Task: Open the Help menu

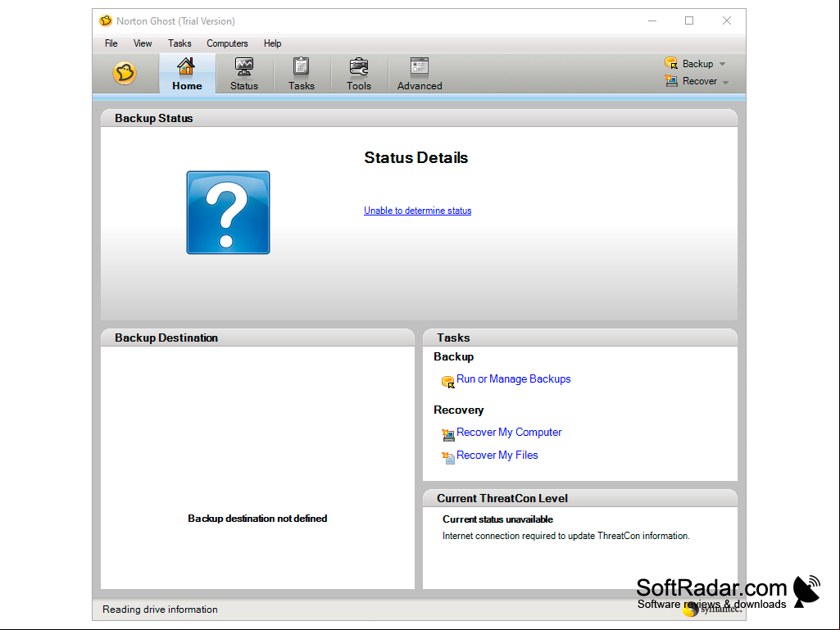Action: [272, 43]
